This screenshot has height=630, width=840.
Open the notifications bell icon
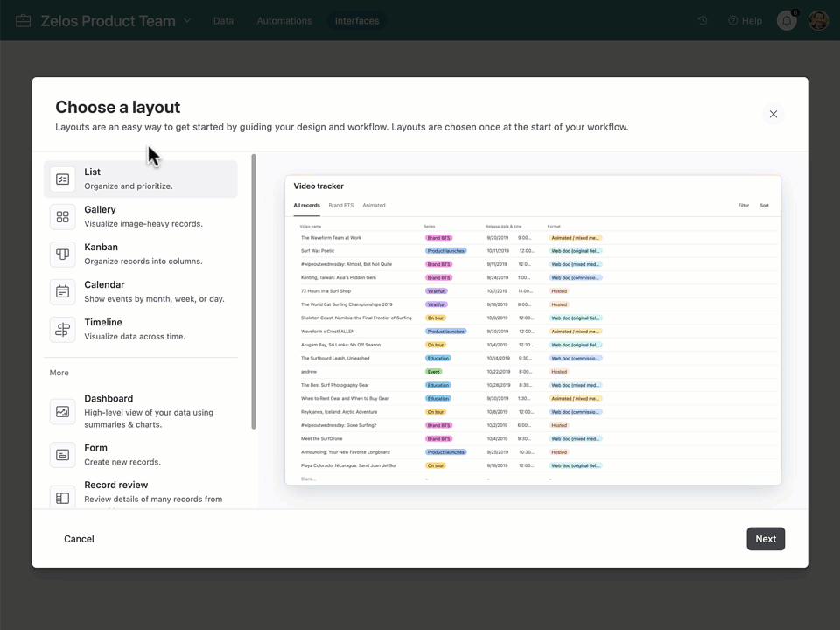point(785,20)
